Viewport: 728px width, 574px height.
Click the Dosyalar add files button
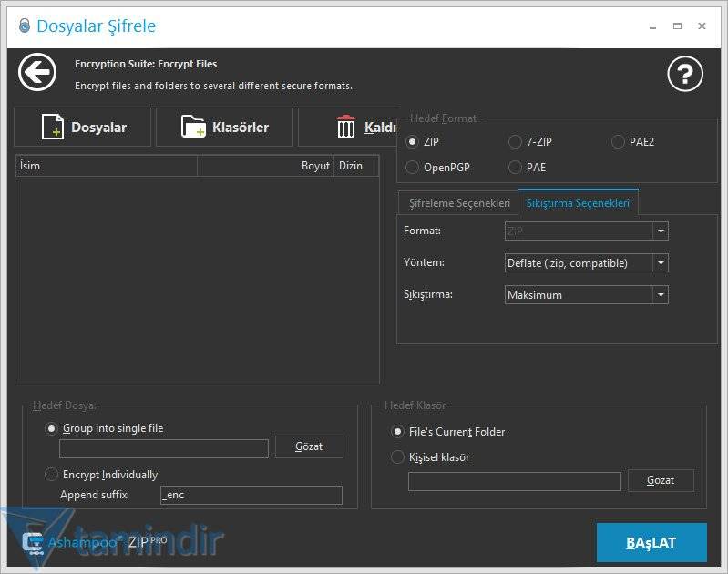(84, 128)
